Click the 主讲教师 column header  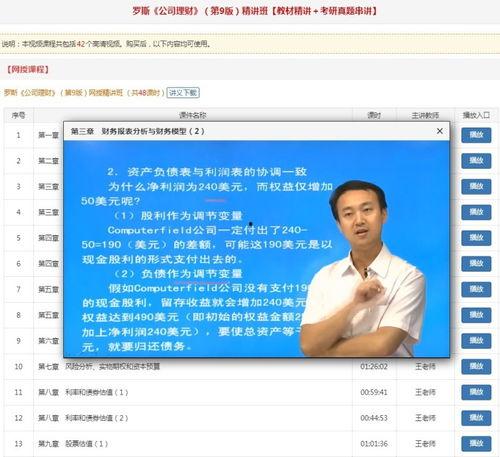425,115
